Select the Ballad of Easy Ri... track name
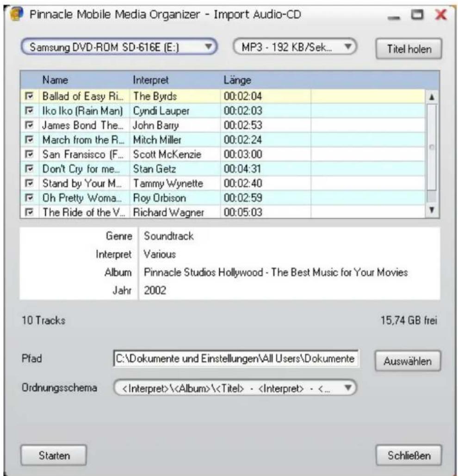The width and height of the screenshot is (458, 476). click(x=83, y=96)
